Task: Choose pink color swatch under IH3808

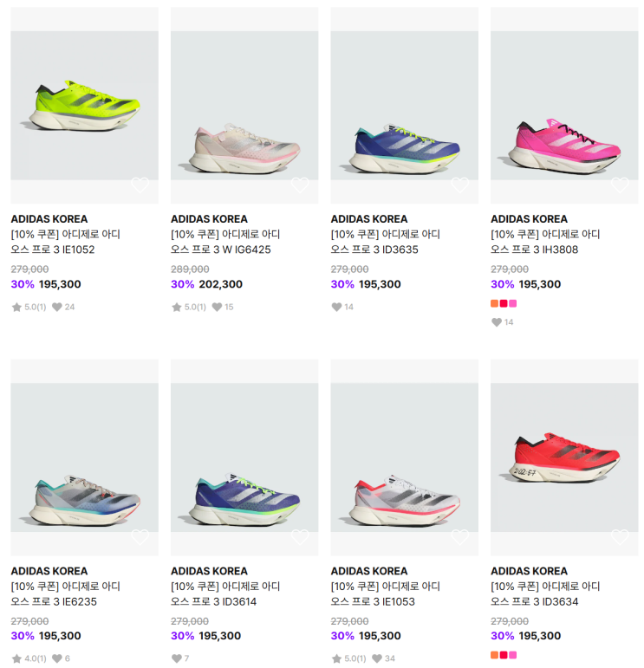Action: pos(513,303)
